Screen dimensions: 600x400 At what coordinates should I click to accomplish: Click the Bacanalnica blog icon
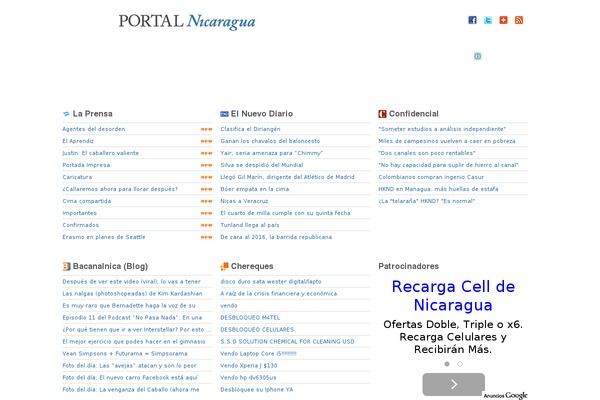[67, 266]
